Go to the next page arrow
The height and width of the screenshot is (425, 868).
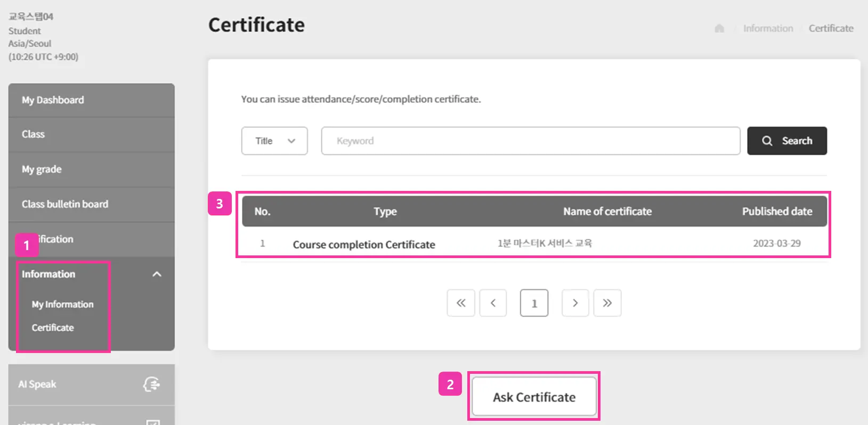[575, 303]
